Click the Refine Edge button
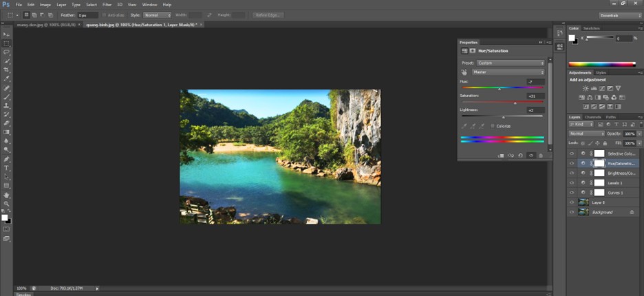 pyautogui.click(x=268, y=15)
